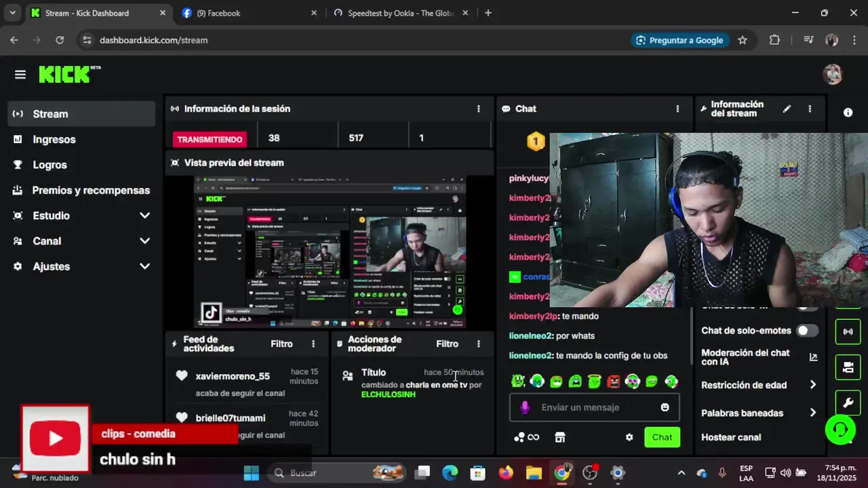
Task: Click Preguntar a Google button
Action: 680,40
